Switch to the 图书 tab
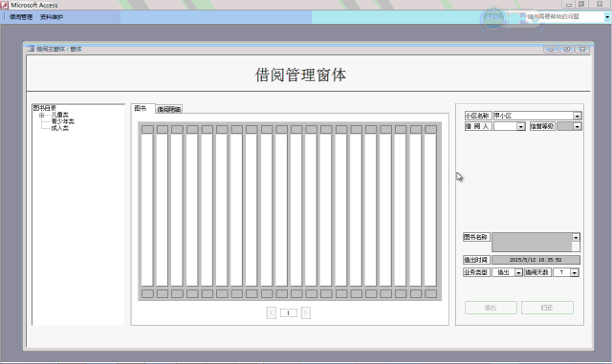Image resolution: width=612 pixels, height=364 pixels. (x=141, y=109)
